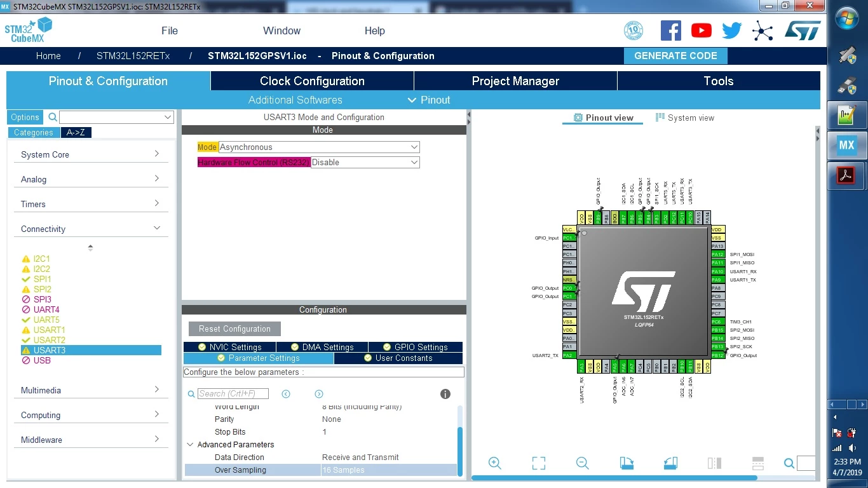Open the File menu
The image size is (868, 488).
pyautogui.click(x=170, y=30)
